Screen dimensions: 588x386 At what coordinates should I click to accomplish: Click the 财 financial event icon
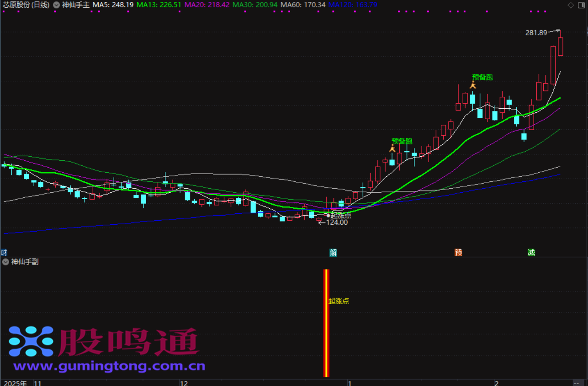click(4, 253)
